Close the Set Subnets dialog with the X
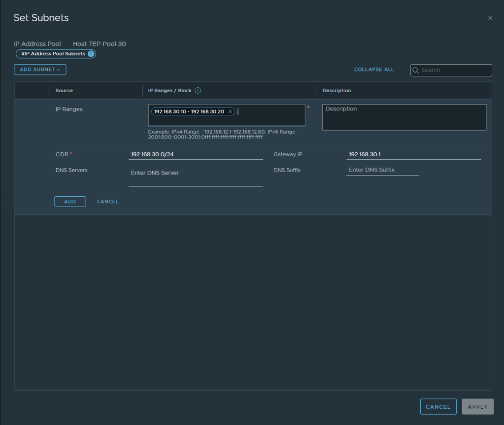Viewport: 504px width, 425px height. pyautogui.click(x=490, y=18)
